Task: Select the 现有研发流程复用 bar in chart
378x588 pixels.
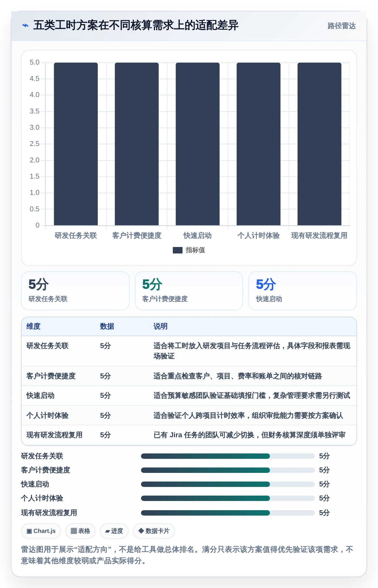Action: pos(319,144)
